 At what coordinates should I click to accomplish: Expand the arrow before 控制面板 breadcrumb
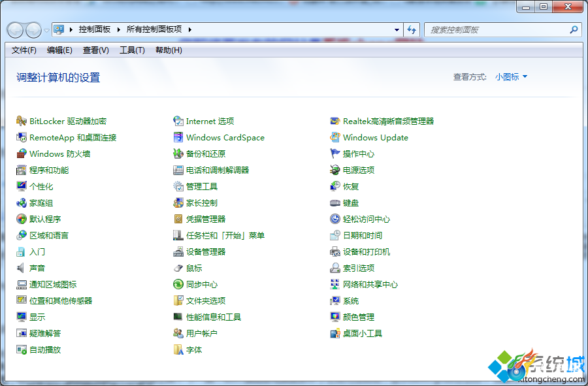tap(71, 29)
